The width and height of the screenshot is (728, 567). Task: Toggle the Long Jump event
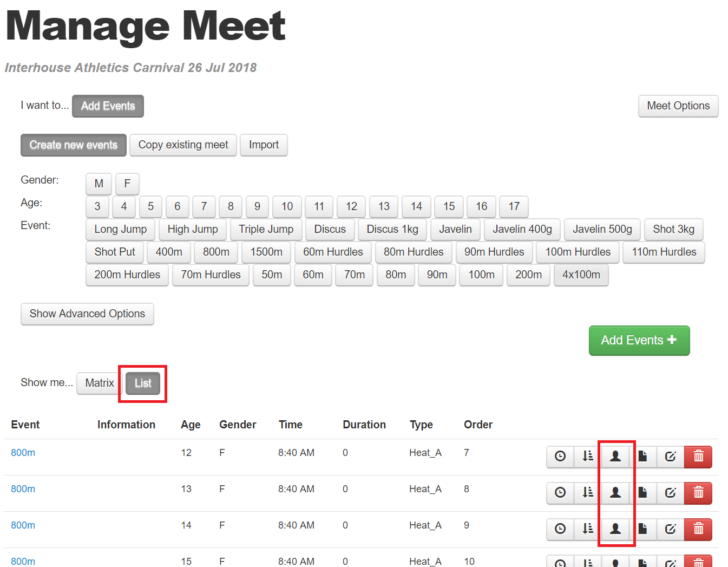[120, 229]
